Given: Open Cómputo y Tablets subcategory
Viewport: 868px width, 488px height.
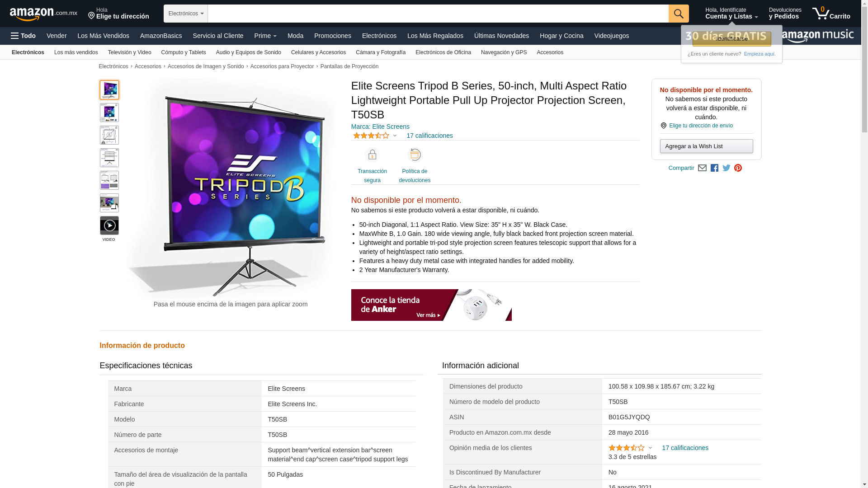Looking at the screenshot, I should click(184, 52).
